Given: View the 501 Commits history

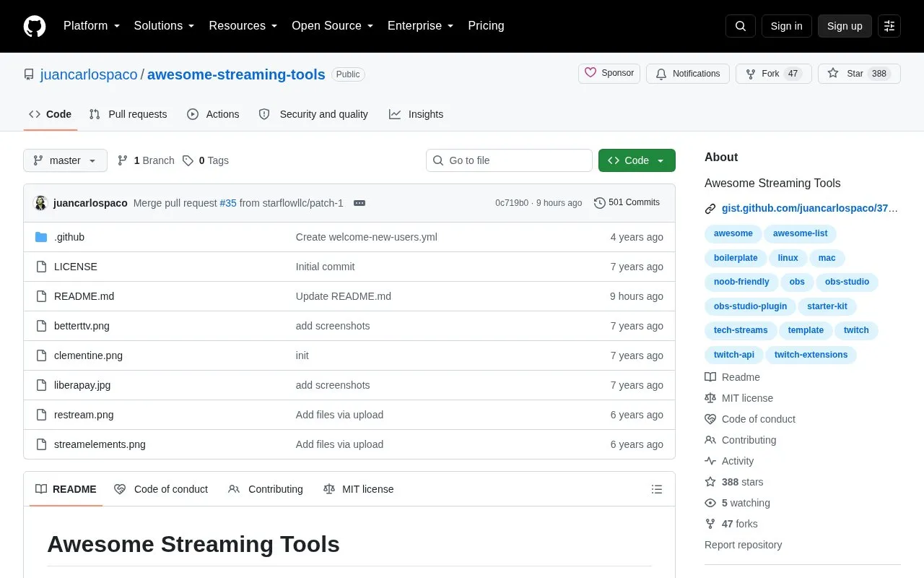Looking at the screenshot, I should (627, 203).
